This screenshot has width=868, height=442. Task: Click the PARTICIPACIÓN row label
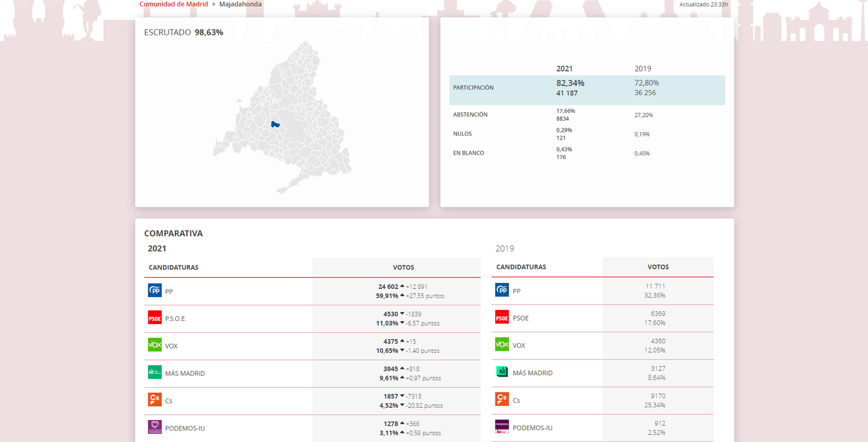(x=473, y=87)
